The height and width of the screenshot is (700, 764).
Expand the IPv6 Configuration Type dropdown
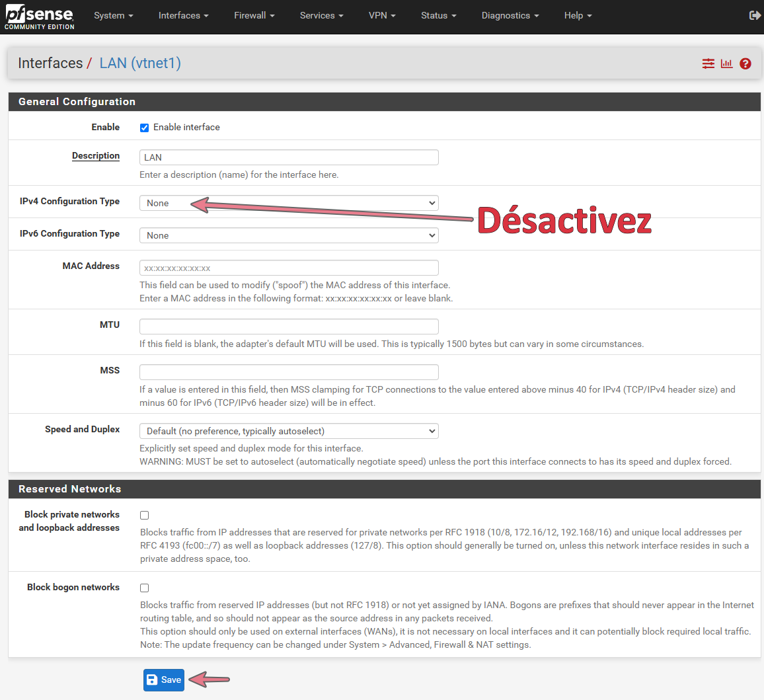[289, 235]
